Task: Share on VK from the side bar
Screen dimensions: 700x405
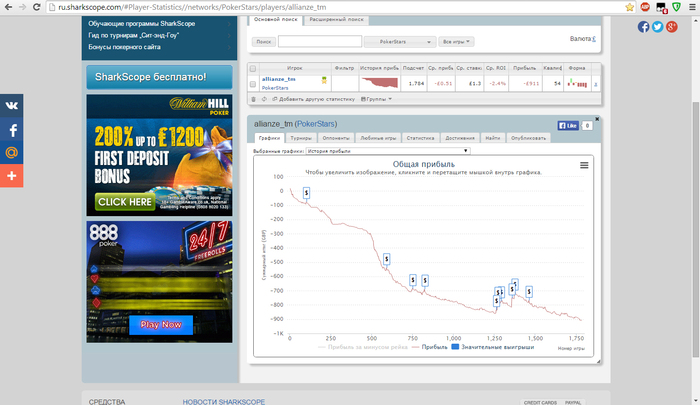Action: [x=12, y=105]
